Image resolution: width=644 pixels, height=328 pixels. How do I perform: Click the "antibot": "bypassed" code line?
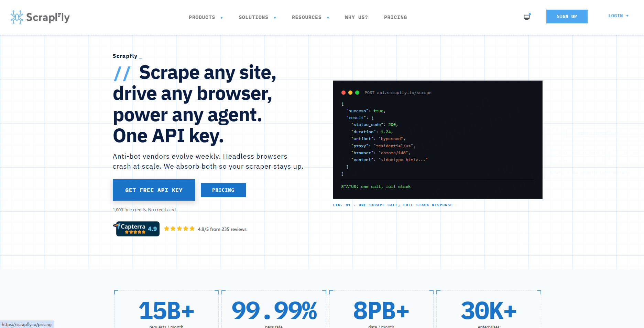click(378, 139)
